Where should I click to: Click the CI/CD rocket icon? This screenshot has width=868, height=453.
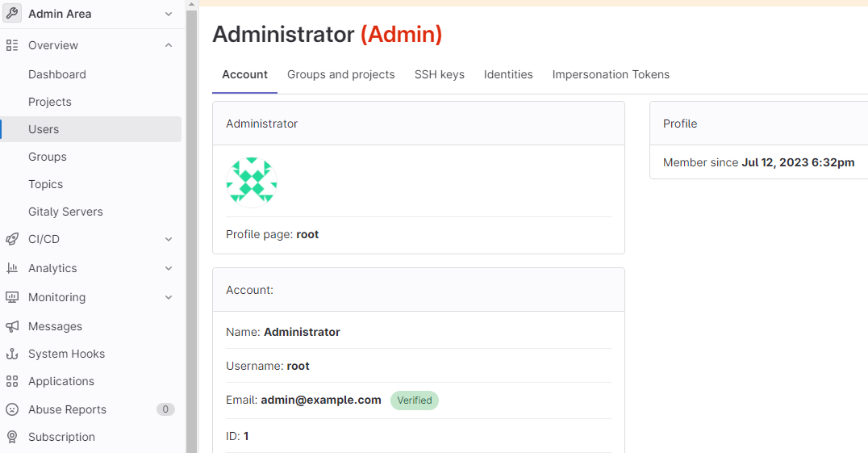point(12,239)
